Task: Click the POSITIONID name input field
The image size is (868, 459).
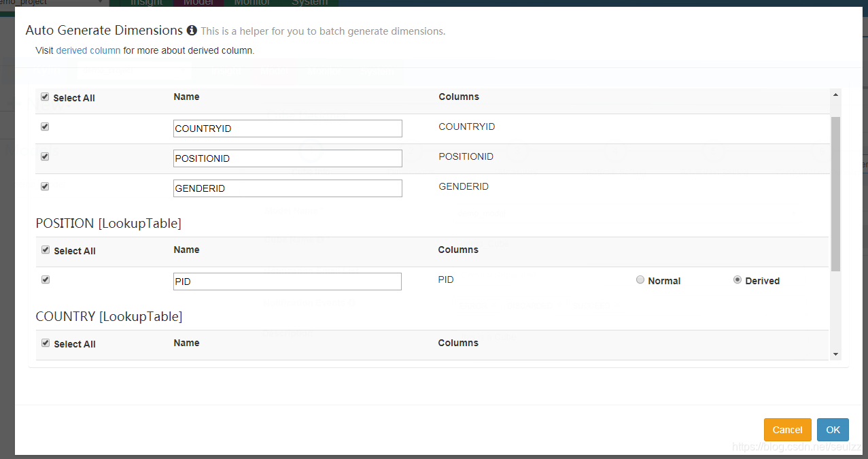Action: [x=288, y=158]
